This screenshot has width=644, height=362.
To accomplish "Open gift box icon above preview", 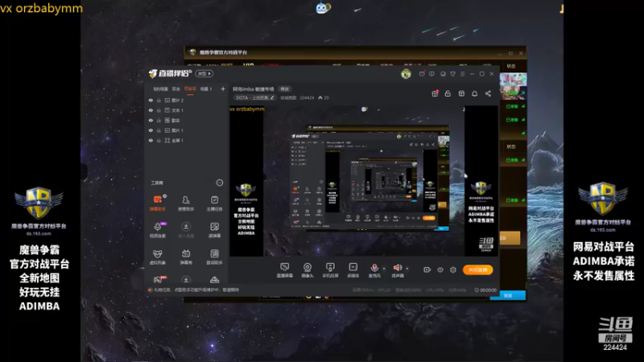I will point(435,93).
